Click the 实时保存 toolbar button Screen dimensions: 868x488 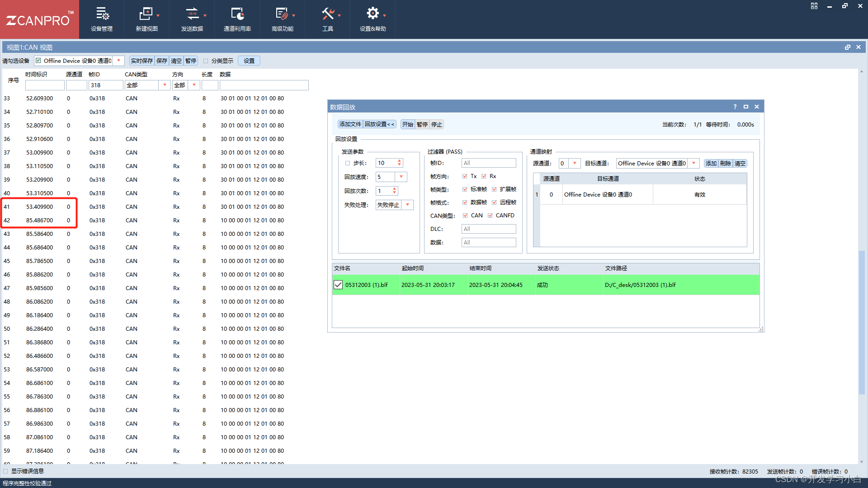tap(142, 61)
